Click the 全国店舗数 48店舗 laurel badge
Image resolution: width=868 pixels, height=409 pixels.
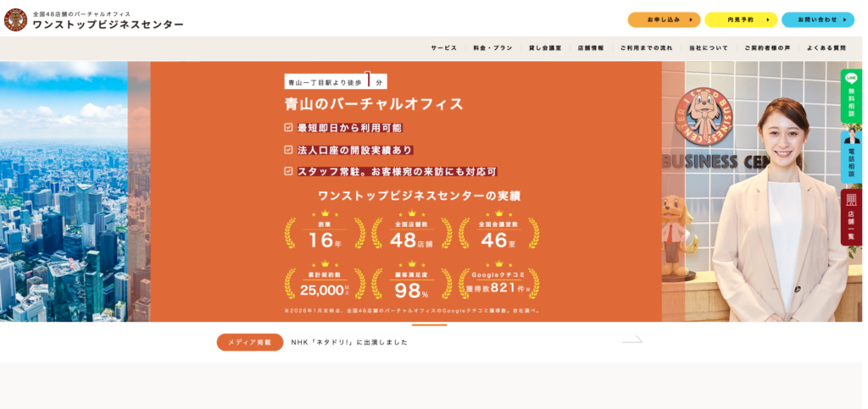click(x=411, y=232)
